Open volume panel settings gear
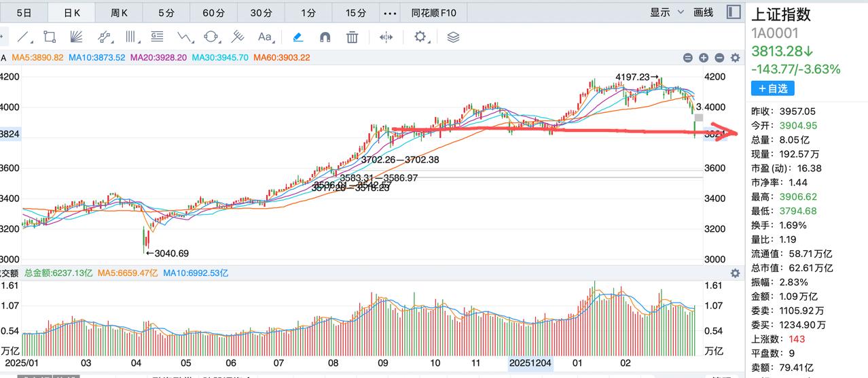This screenshot has width=868, height=378. pos(735,273)
